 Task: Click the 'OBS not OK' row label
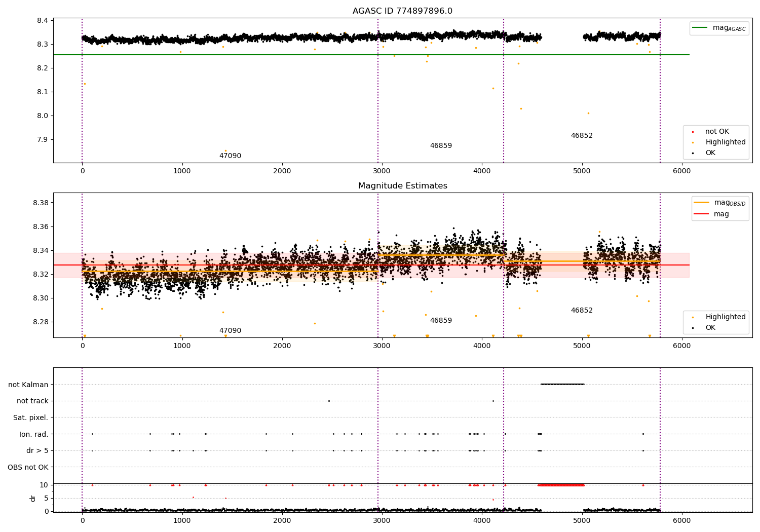(28, 467)
